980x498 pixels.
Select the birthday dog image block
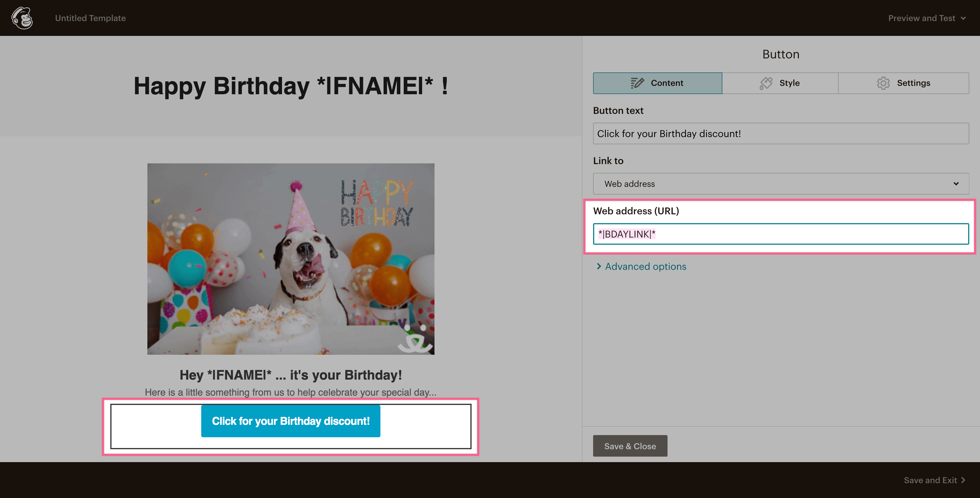tap(291, 259)
